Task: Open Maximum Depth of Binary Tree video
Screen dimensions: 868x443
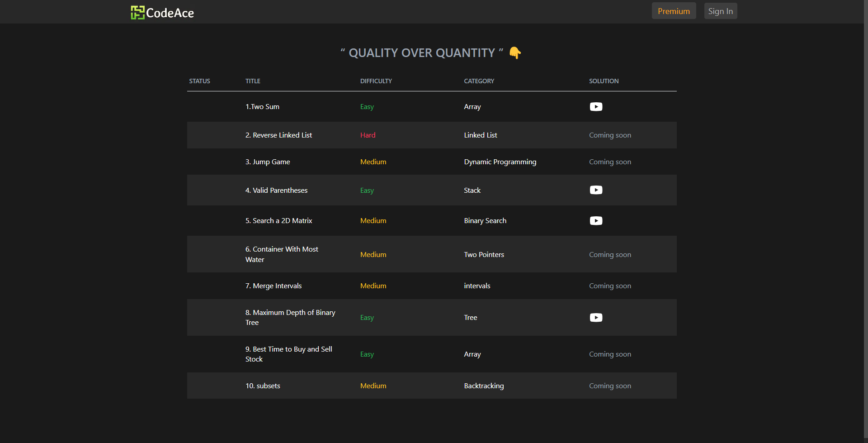Action: (596, 318)
